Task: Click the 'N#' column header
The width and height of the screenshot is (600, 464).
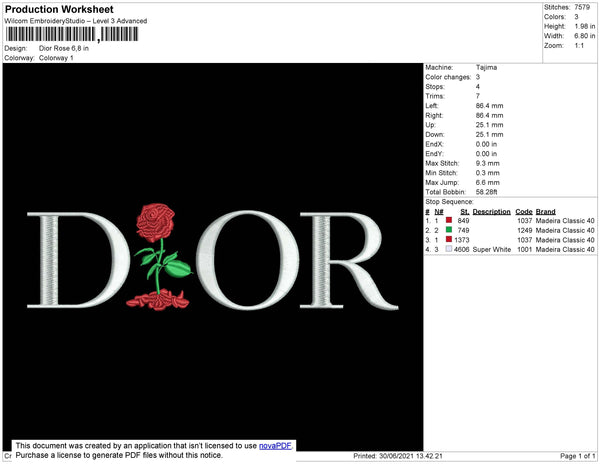Action: 439,212
